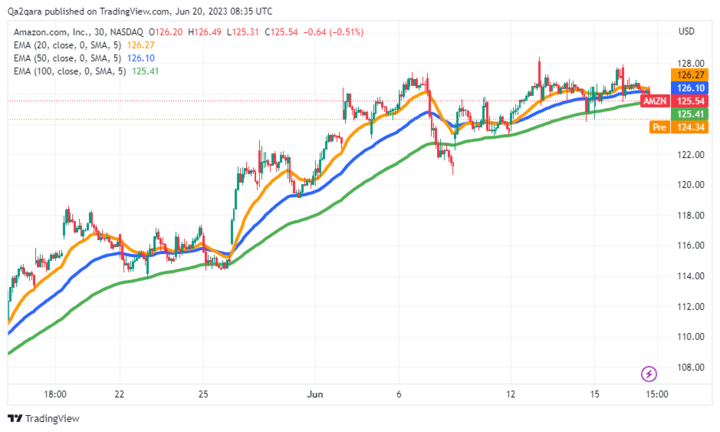The height and width of the screenshot is (432, 720).
Task: Click the 108.00 price axis value
Action: [x=691, y=367]
